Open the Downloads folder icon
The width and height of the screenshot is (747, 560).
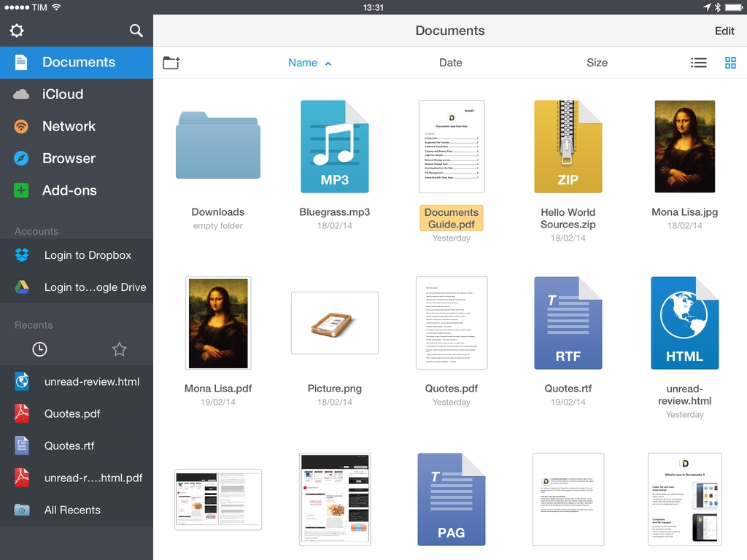click(218, 145)
